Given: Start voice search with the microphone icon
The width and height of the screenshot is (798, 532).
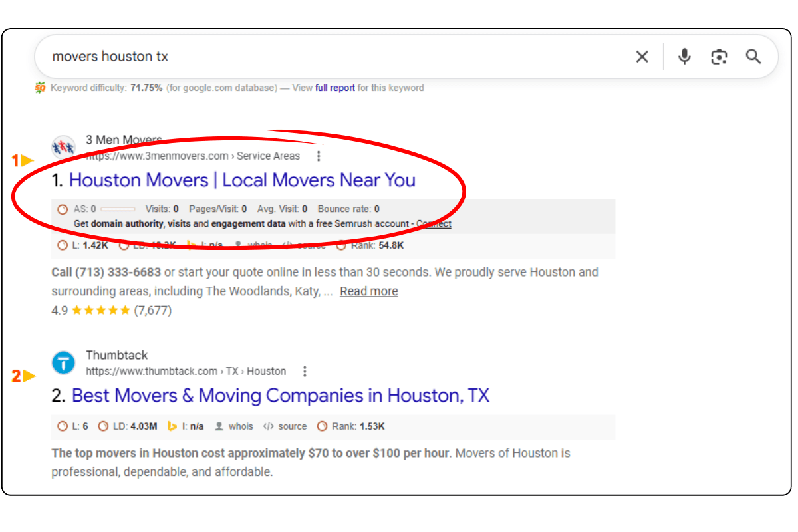Looking at the screenshot, I should (x=684, y=57).
